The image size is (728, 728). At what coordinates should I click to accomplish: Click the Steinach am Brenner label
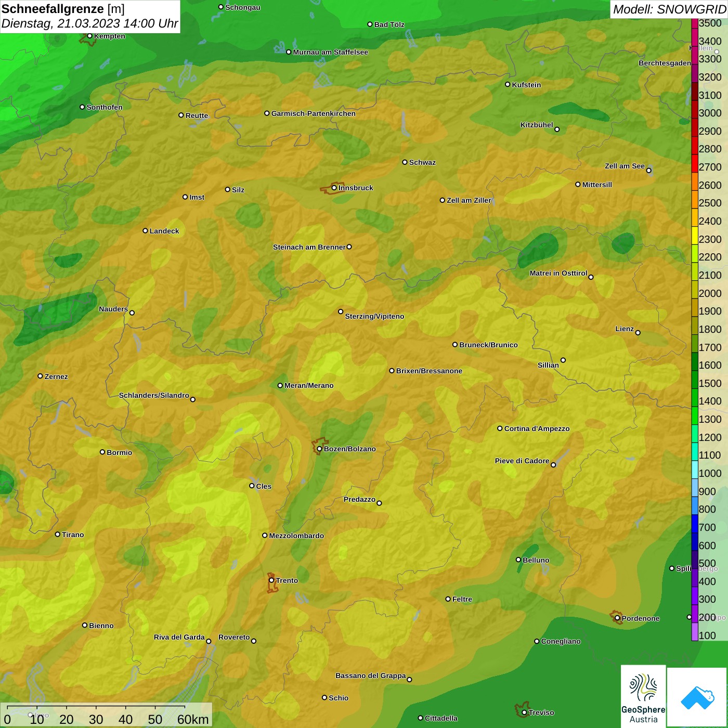[x=309, y=247]
